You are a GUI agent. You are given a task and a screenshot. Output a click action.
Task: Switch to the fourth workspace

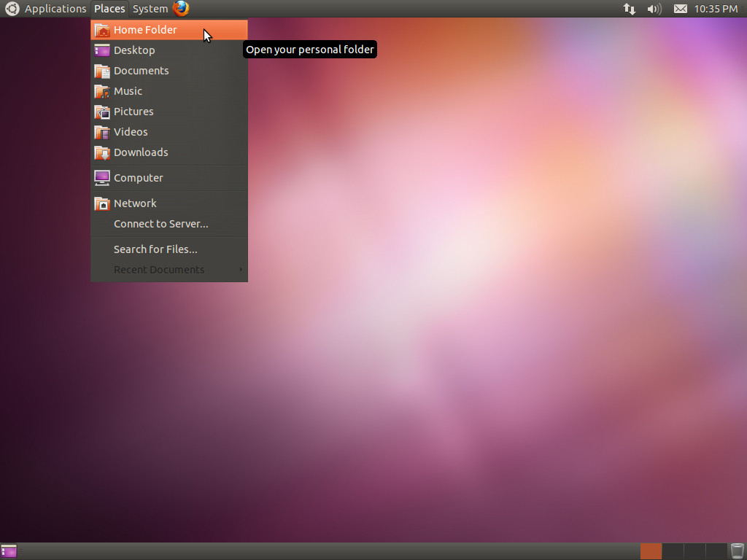coord(716,551)
